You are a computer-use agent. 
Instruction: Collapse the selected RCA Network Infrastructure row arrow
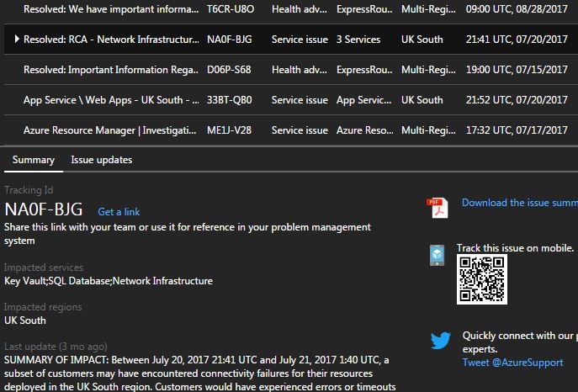(17, 40)
